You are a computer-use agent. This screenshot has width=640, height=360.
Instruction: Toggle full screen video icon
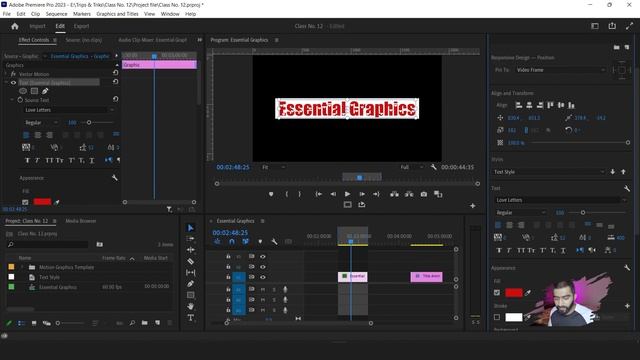pyautogui.click(x=629, y=26)
